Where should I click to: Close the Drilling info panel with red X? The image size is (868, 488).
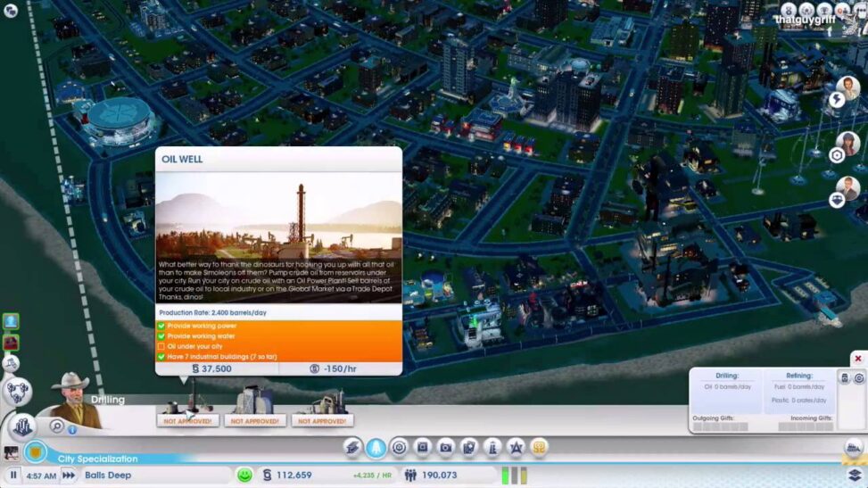click(857, 359)
